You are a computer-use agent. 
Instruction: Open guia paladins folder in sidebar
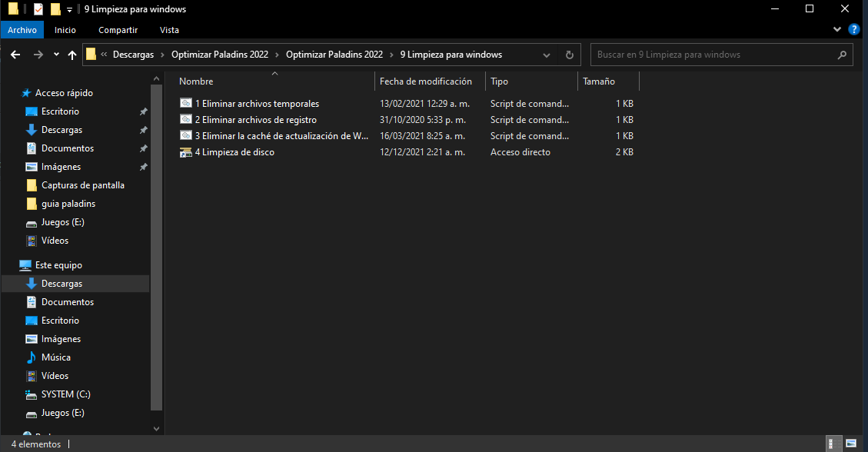click(x=68, y=204)
